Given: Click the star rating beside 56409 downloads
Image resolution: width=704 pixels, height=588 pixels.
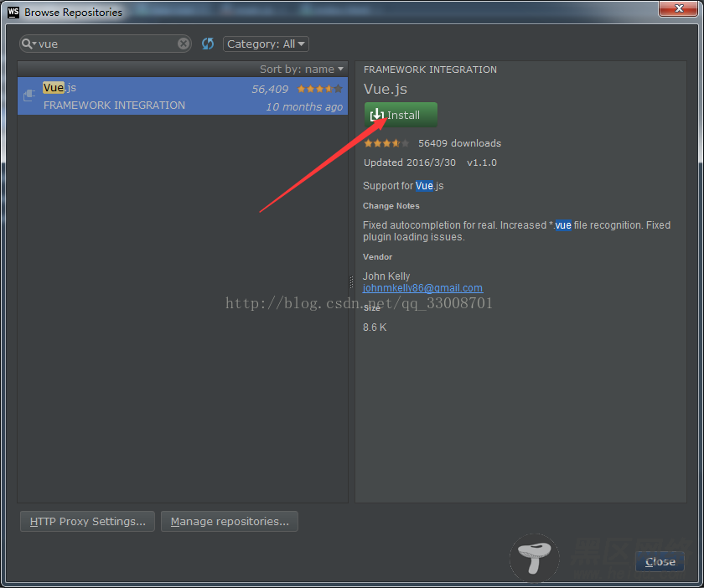Looking at the screenshot, I should coord(386,143).
